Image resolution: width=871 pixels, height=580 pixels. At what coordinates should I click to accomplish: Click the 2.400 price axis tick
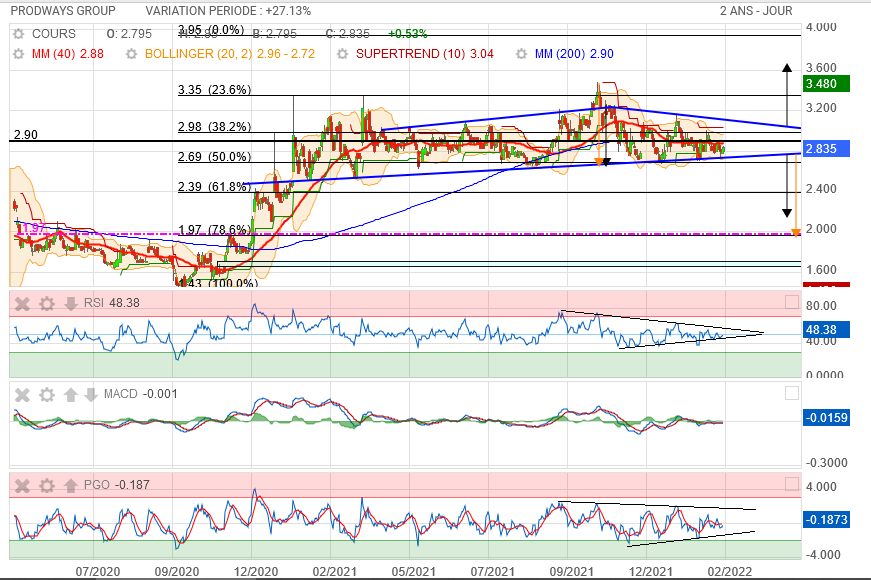tap(821, 189)
